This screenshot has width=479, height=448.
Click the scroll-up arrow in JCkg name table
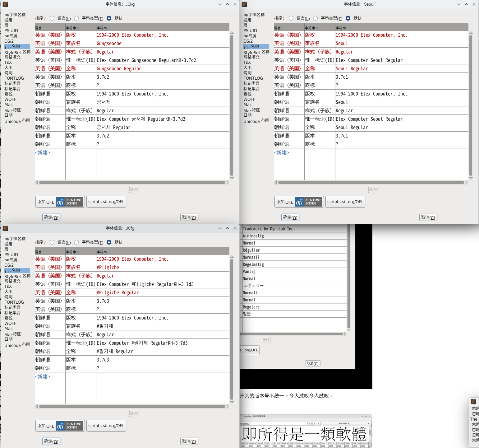point(232,33)
